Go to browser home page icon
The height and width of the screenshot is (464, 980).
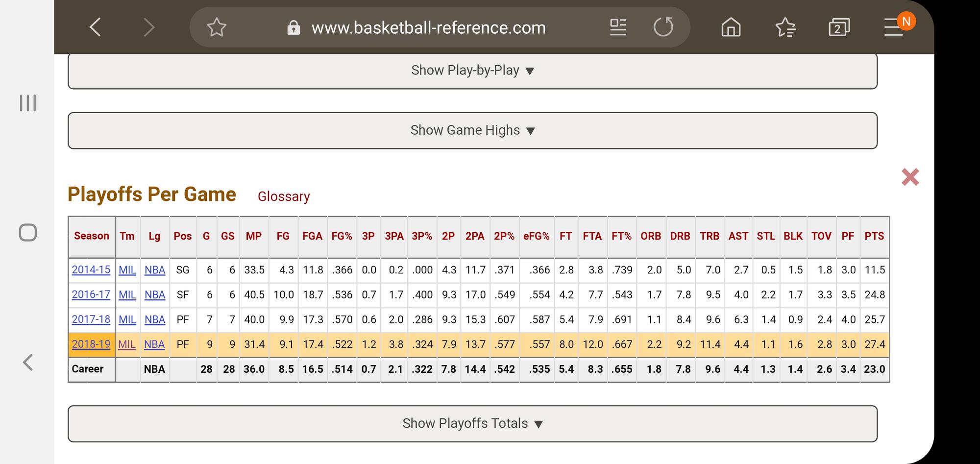[x=731, y=27]
